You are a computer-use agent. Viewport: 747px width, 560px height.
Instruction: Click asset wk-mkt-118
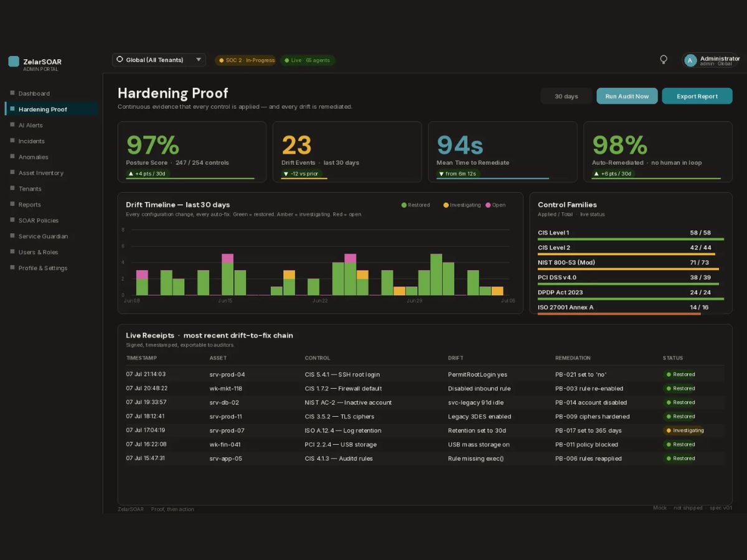(x=226, y=388)
